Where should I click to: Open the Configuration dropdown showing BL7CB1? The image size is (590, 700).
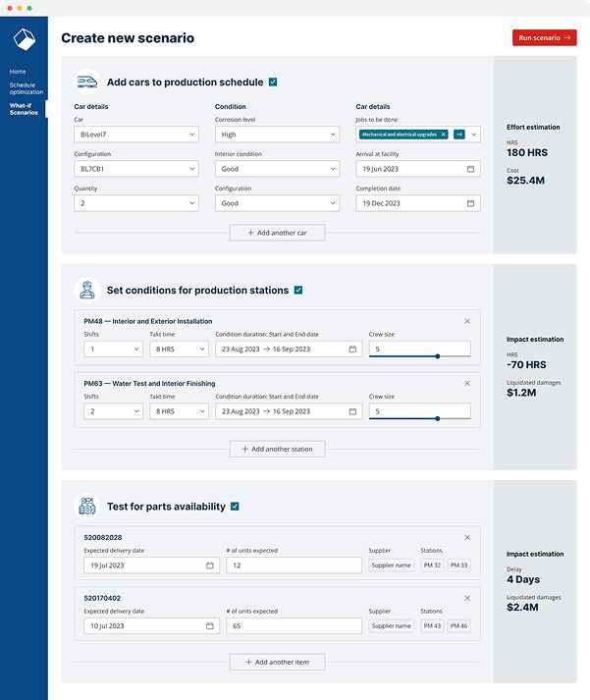coord(136,169)
